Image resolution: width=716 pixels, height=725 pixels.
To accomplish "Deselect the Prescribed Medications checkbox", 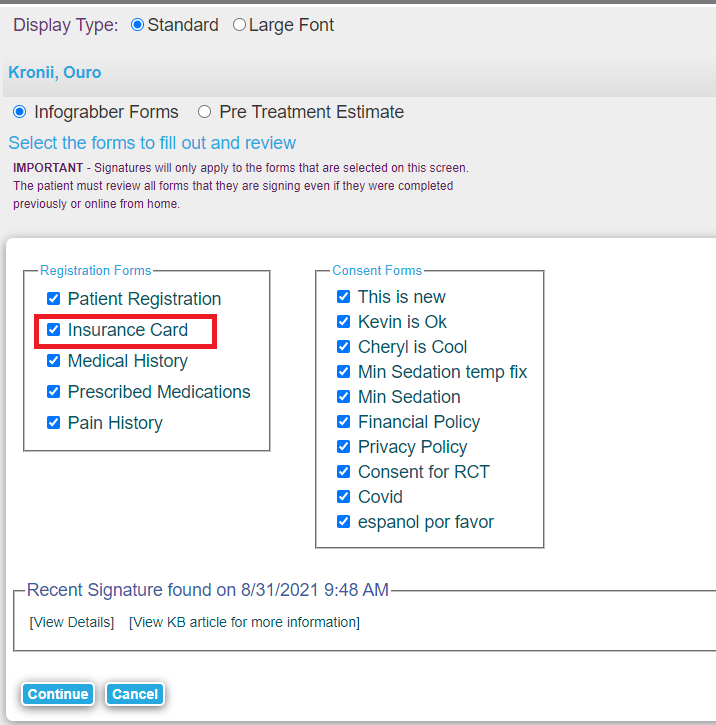I will (54, 392).
